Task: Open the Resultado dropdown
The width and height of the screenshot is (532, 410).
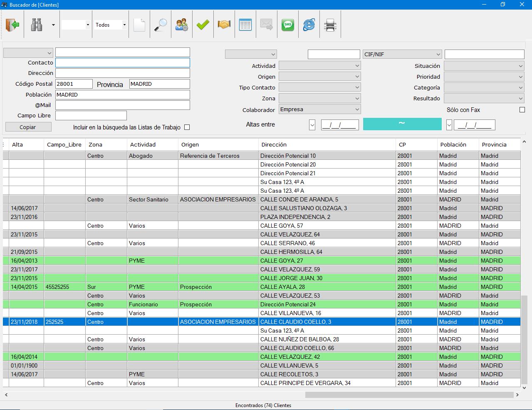Action: coord(484,98)
